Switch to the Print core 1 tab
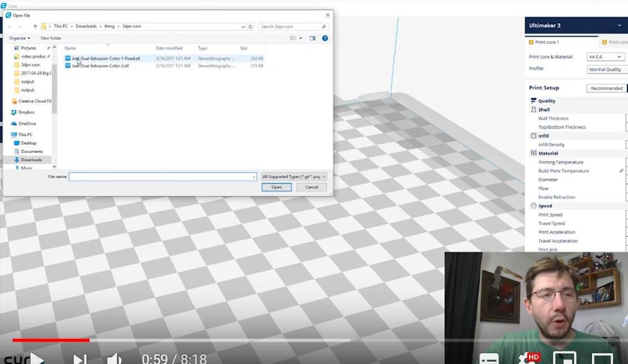Viewport: 628px width, 364px height. [x=547, y=42]
